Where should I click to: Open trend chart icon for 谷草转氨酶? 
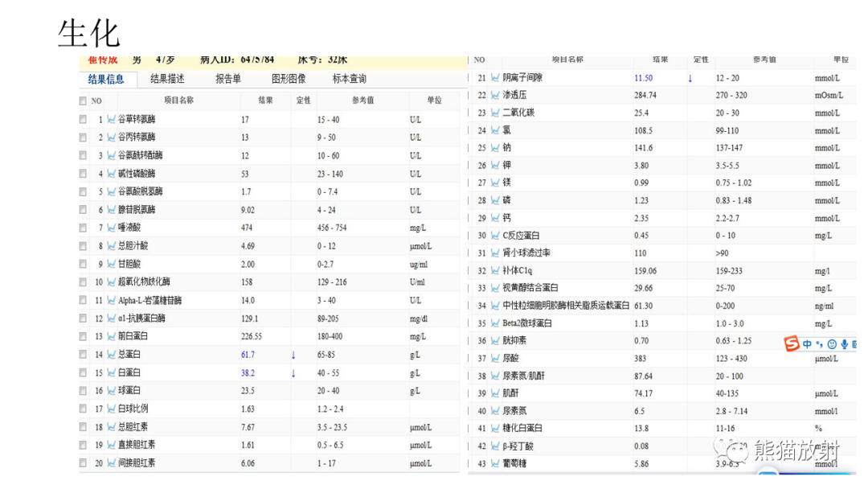(111, 119)
